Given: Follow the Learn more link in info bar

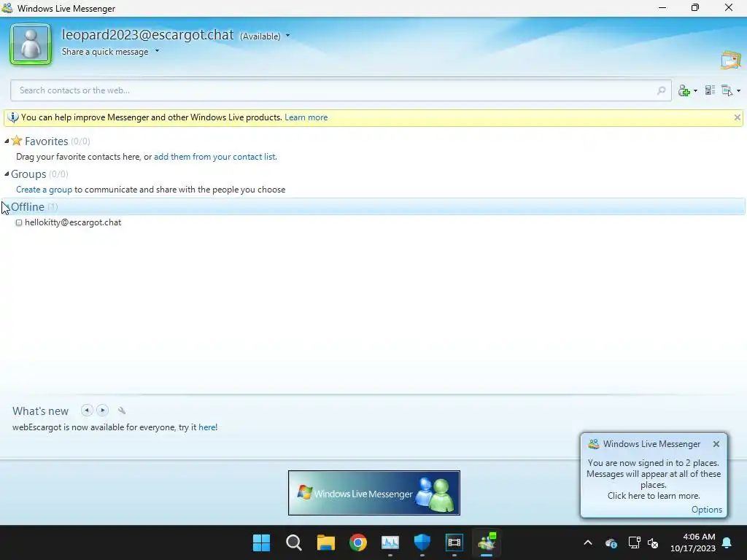Looking at the screenshot, I should 306,117.
